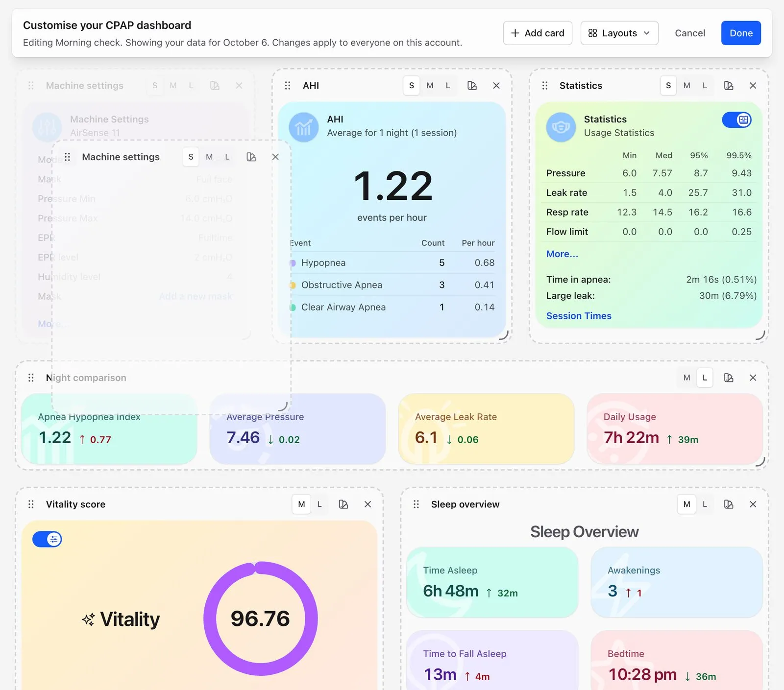This screenshot has height=690, width=784.
Task: Use the Statistics card corner resize handle
Action: point(760,335)
